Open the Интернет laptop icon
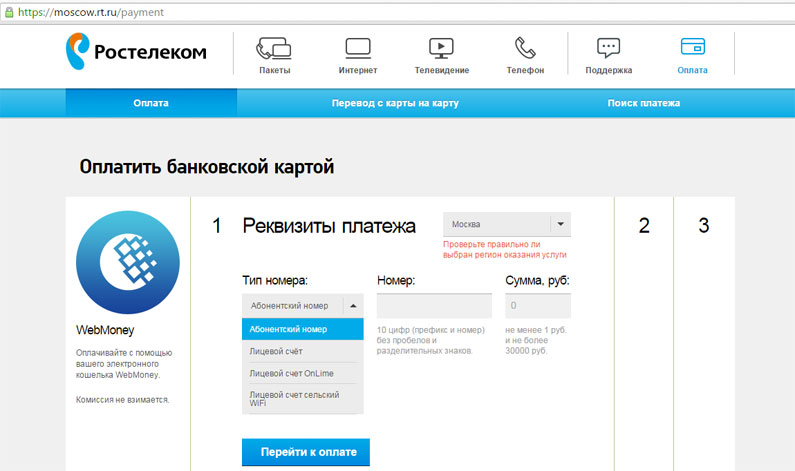 (357, 48)
